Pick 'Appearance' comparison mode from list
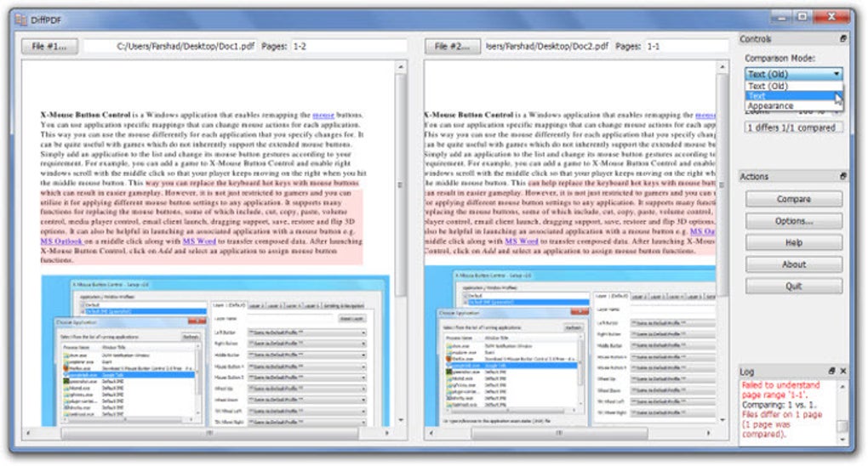The width and height of the screenshot is (868, 466). click(793, 105)
